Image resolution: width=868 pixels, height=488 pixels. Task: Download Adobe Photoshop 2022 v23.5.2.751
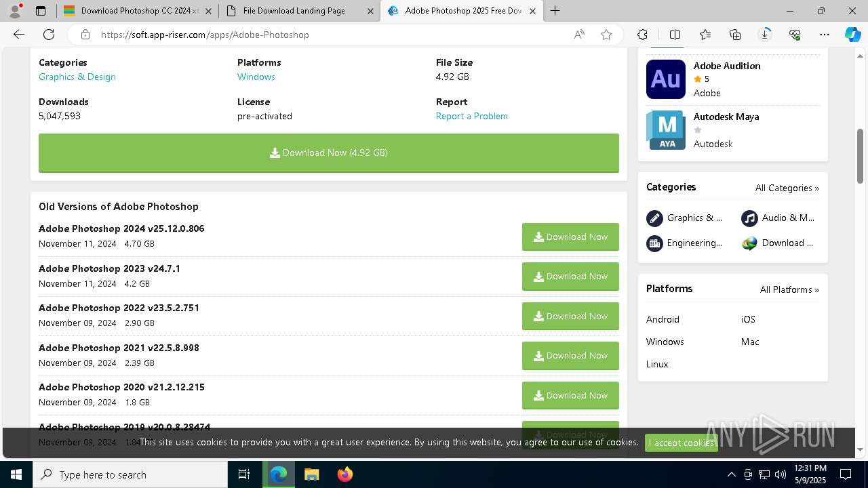point(570,317)
